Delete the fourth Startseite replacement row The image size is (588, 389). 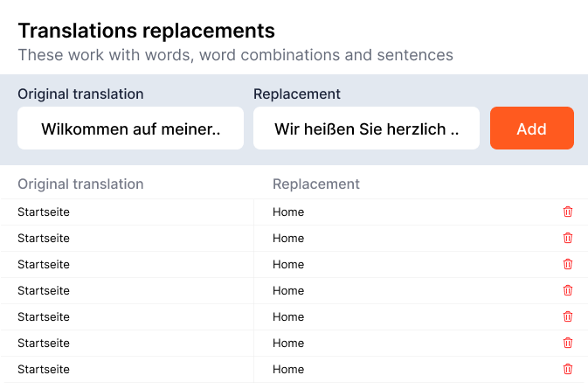568,290
